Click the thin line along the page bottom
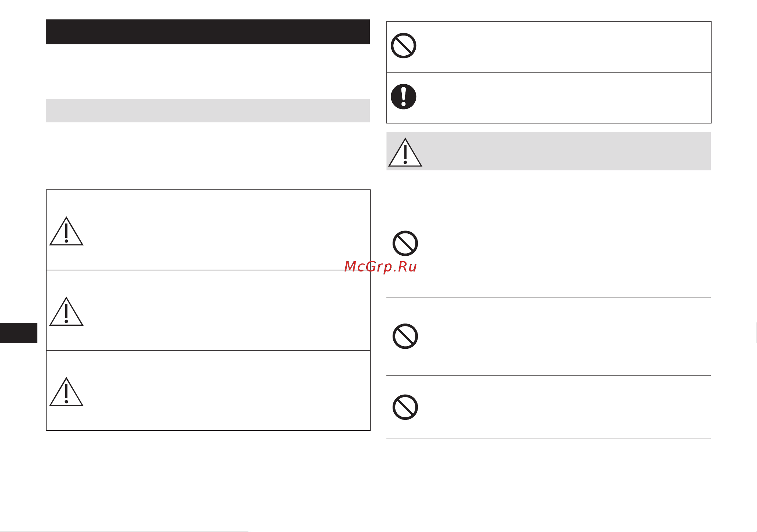Screen dimensions: 757x532 pos(125,531)
